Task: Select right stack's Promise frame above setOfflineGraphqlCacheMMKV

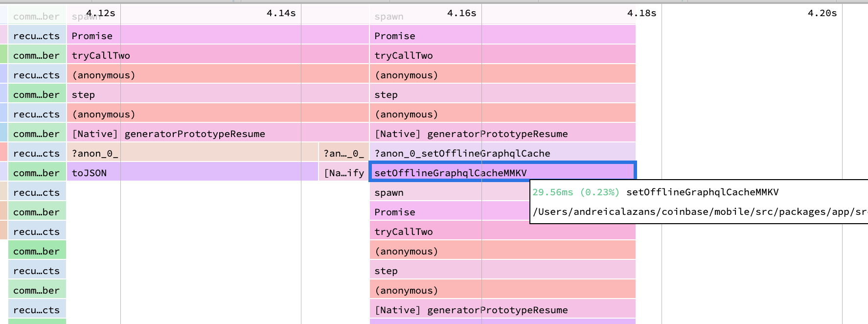Action: tap(503, 35)
